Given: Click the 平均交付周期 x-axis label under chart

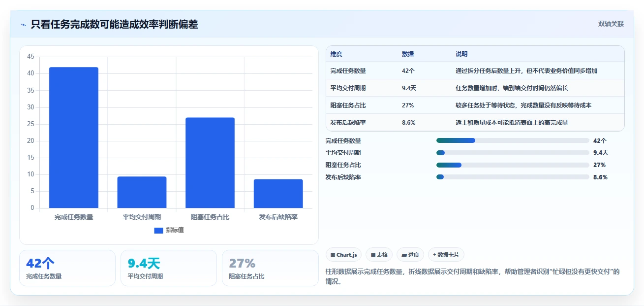Looking at the screenshot, I should pyautogui.click(x=142, y=217).
